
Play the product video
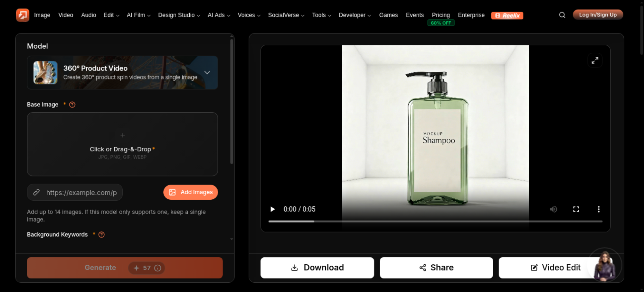coord(272,209)
